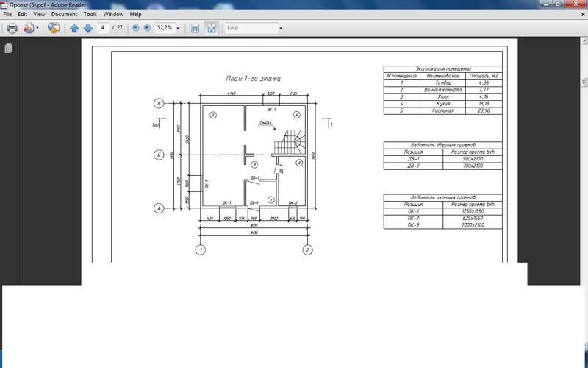The width and height of the screenshot is (588, 368).
Task: Click the vertical scrollbar thumb
Action: tap(584, 82)
